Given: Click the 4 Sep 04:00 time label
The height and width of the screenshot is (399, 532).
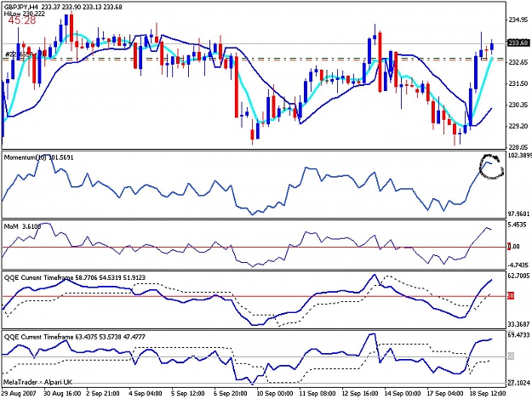Looking at the screenshot, I should [x=146, y=394].
